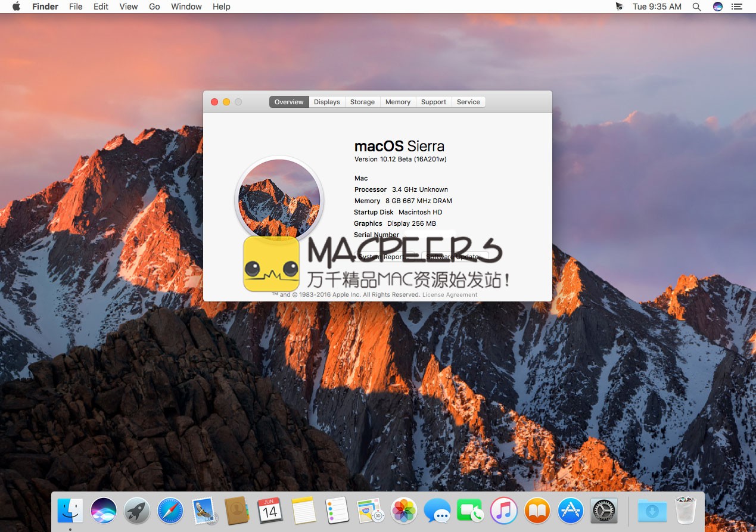756x532 pixels.
Task: Open iBooks from the Dock
Action: [x=537, y=511]
